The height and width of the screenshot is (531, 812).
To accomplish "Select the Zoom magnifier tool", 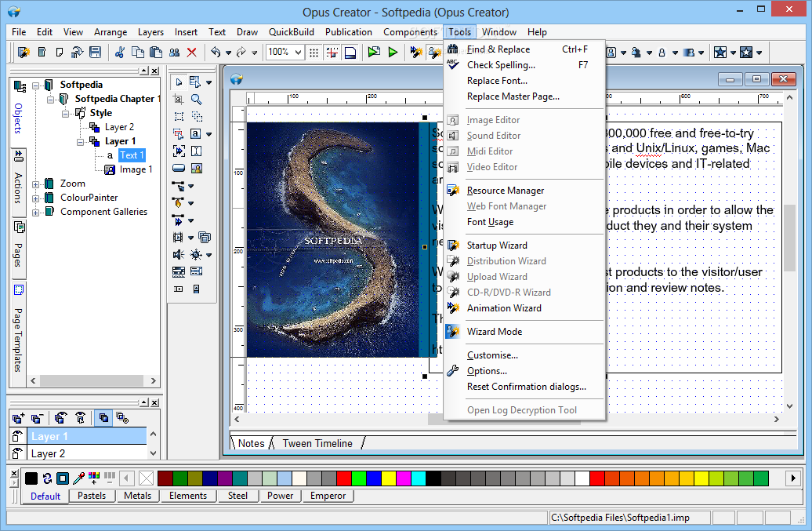I will coord(196,100).
